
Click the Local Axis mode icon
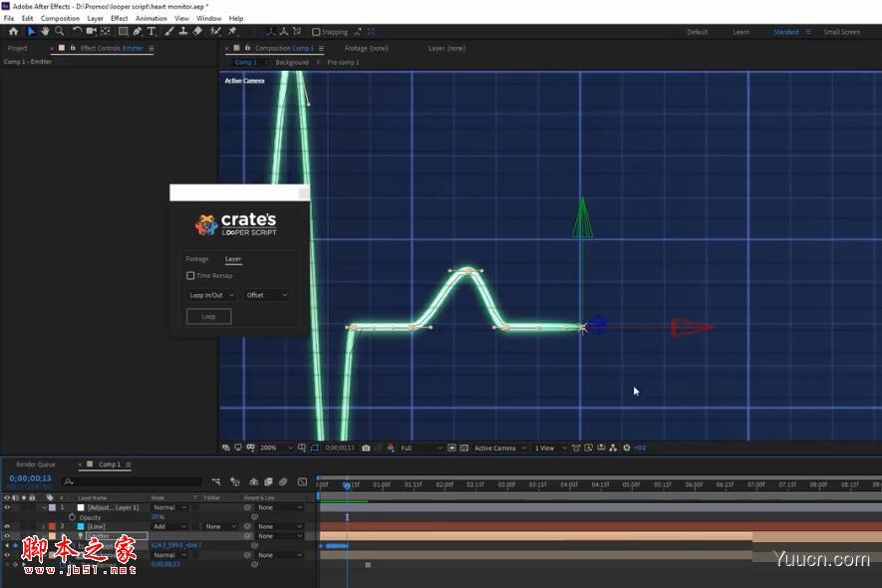pos(270,32)
